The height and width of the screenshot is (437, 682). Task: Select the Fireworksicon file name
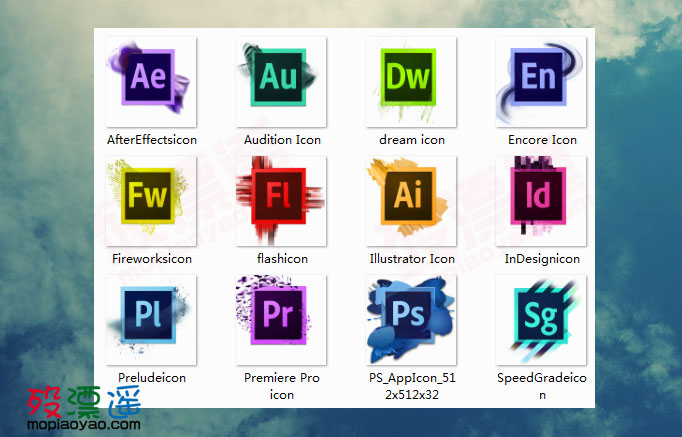[x=152, y=259]
